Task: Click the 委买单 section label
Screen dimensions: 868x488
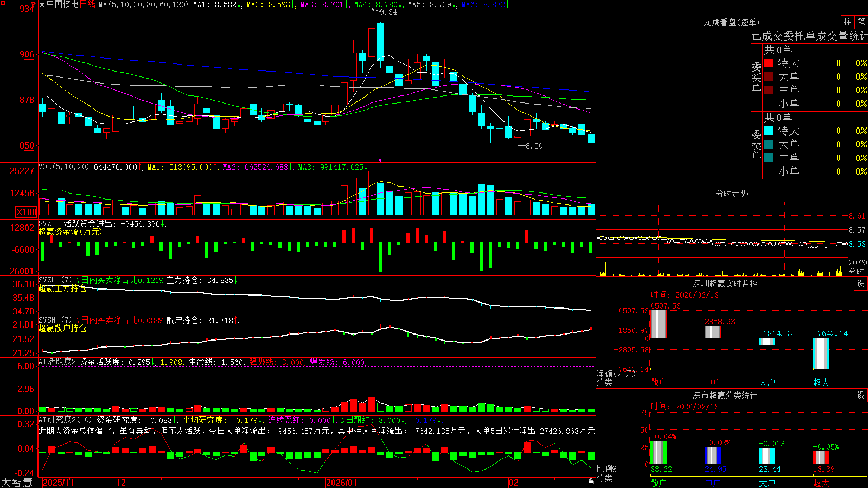Action: pyautogui.click(x=756, y=77)
